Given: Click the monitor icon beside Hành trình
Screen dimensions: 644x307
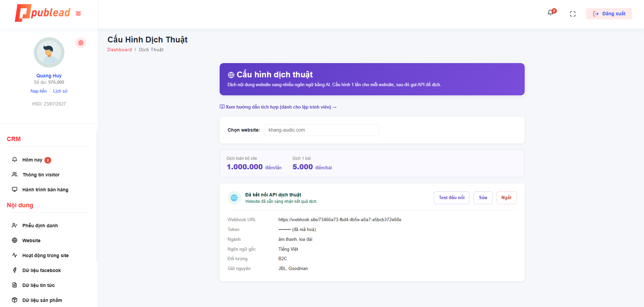Looking at the screenshot, I should (15, 189).
